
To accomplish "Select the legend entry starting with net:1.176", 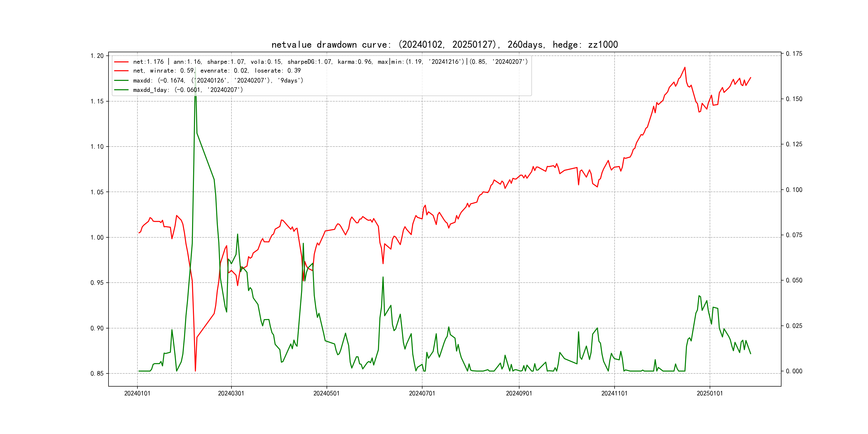I will click(330, 62).
